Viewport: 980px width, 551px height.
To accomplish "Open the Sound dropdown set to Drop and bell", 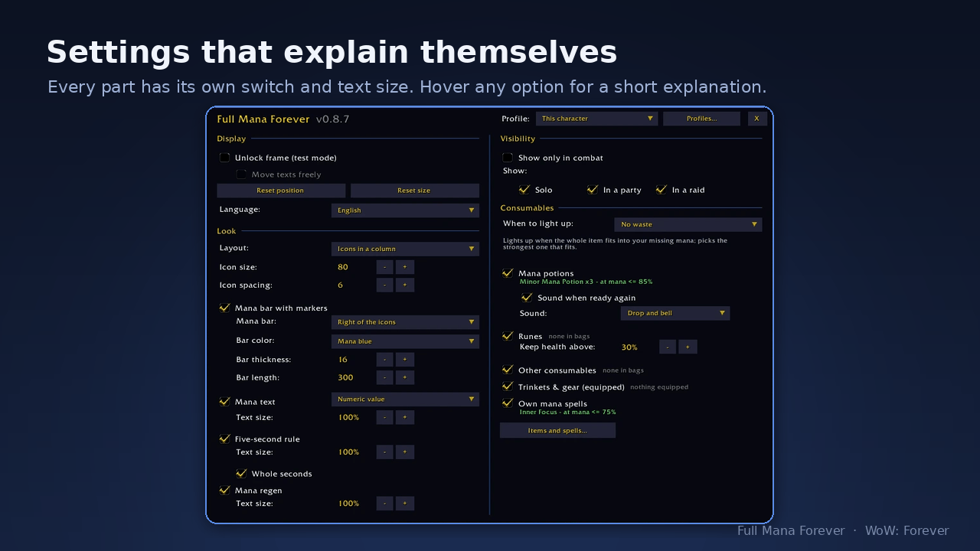I will click(x=675, y=313).
